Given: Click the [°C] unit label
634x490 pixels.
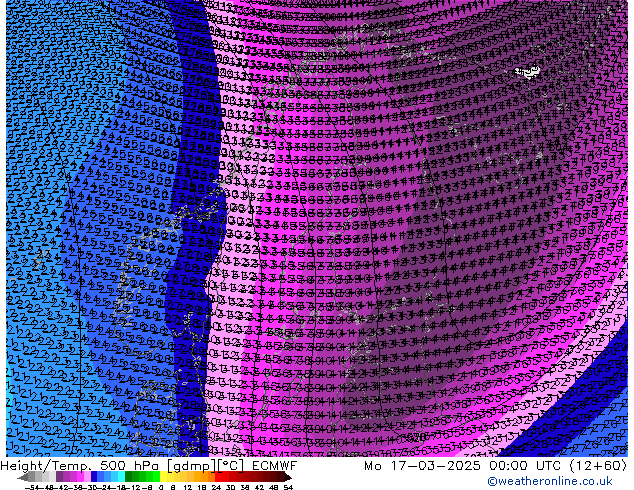Looking at the screenshot, I should click(232, 466).
